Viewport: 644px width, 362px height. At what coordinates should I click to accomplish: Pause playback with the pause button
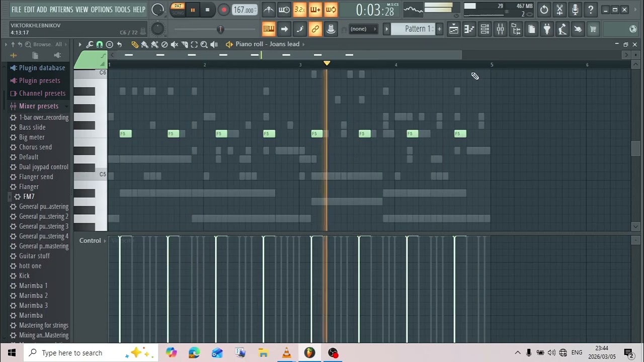click(192, 10)
